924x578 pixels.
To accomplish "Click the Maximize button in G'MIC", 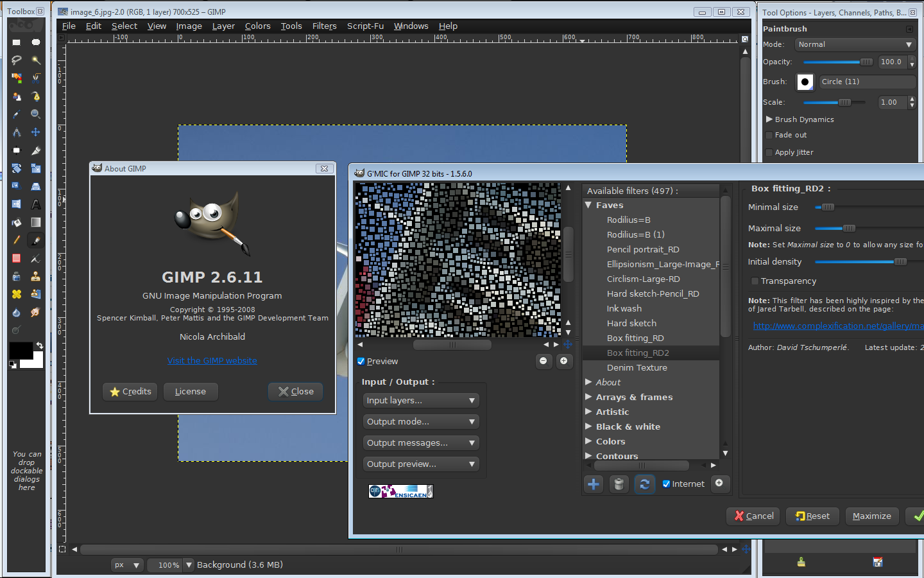I will [871, 516].
